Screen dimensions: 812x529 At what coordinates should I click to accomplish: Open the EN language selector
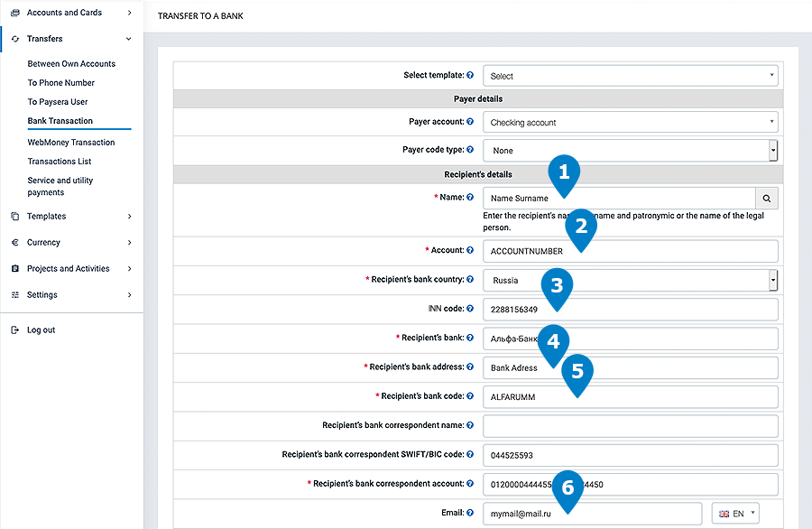tap(735, 514)
